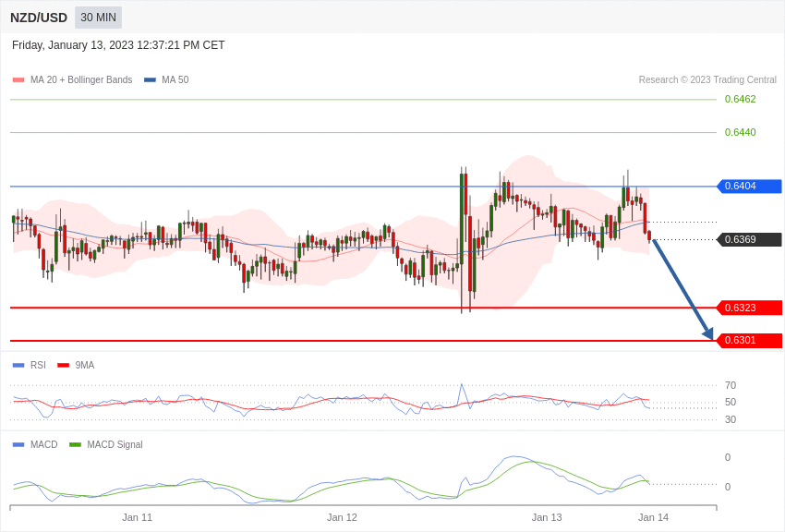Click the MACD Signal legend label

115,444
